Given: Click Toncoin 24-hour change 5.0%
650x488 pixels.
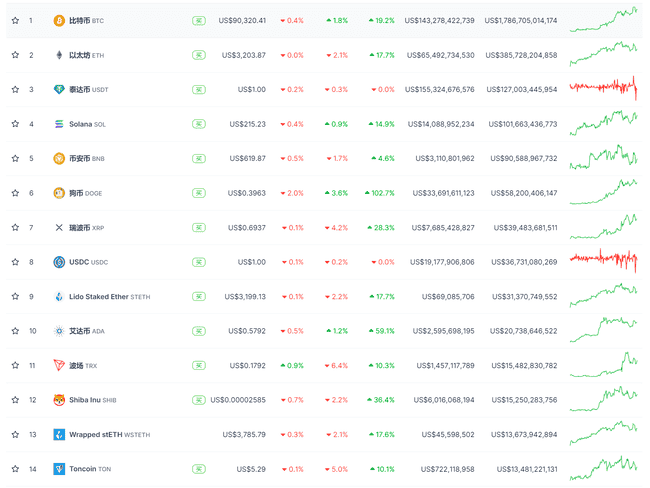Looking at the screenshot, I should tap(337, 469).
